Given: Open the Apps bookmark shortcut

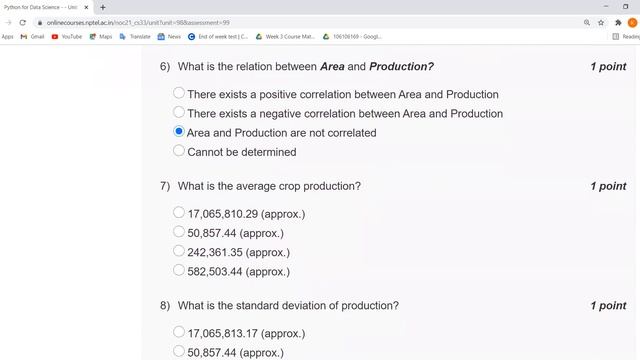Looking at the screenshot, I should pyautogui.click(x=7, y=37).
